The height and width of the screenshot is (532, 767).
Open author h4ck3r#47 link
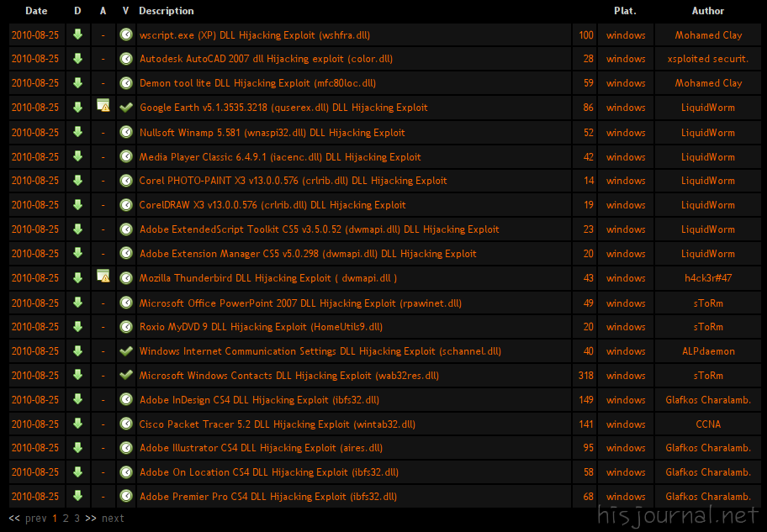(708, 278)
